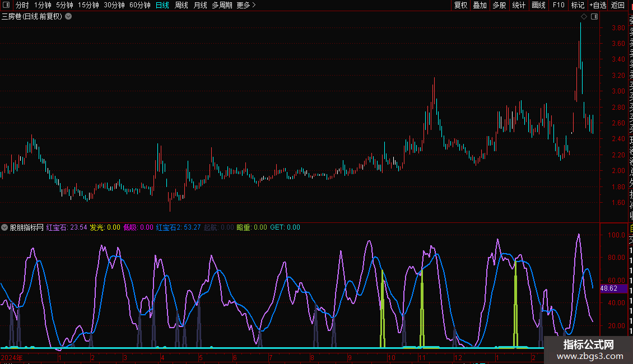Open the stock title dropdown arrow
Image resolution: width=633 pixels, height=364 pixels.
click(x=69, y=17)
